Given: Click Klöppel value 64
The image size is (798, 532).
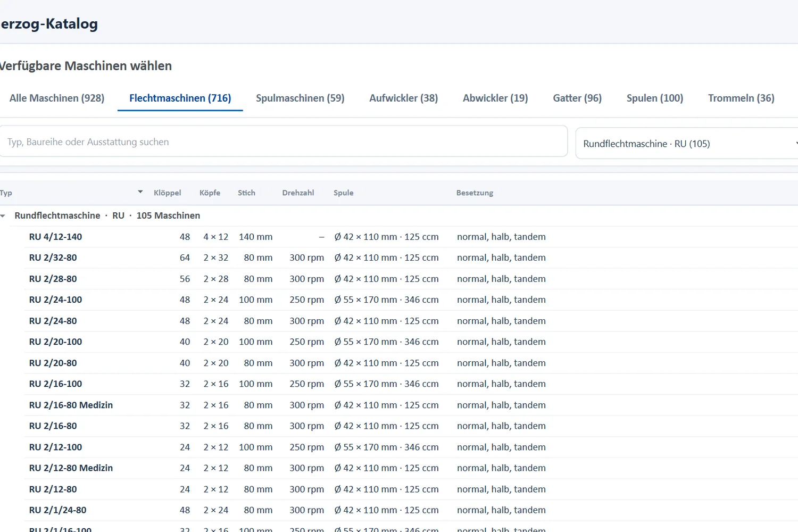Looking at the screenshot, I should (x=185, y=257).
